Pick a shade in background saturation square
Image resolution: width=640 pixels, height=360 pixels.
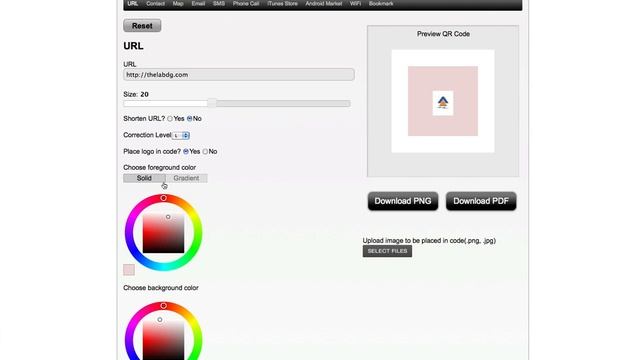(x=163, y=340)
